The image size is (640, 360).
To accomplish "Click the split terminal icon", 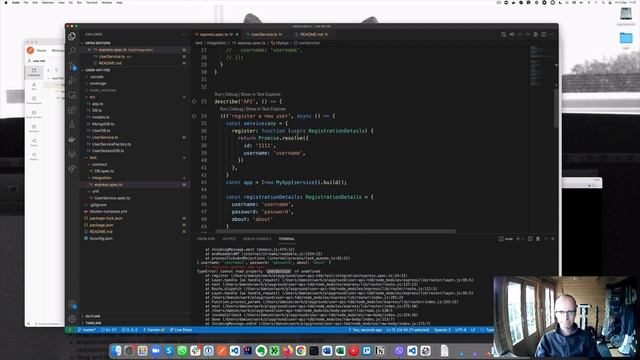I will [x=530, y=239].
